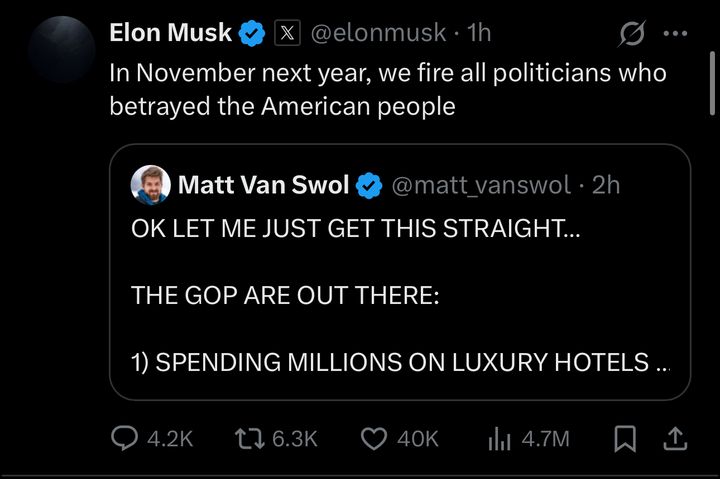This screenshot has height=479, width=720.
Task: Click the Matt Van Swol display name
Action: pyautogui.click(x=263, y=184)
